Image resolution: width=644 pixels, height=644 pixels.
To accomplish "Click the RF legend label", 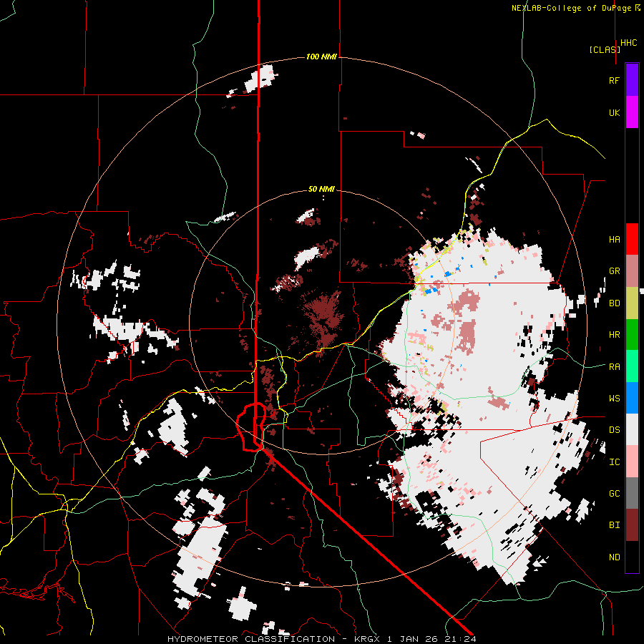I will [x=614, y=80].
